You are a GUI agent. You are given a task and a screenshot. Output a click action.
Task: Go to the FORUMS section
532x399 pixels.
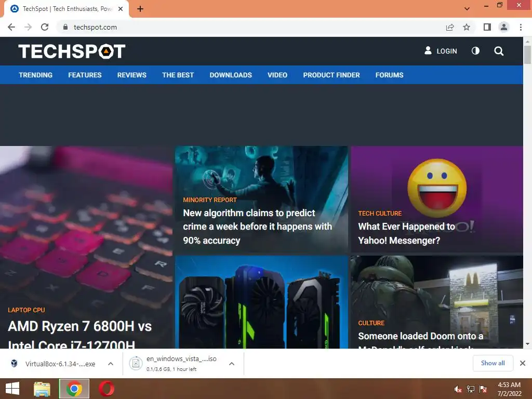click(x=390, y=75)
